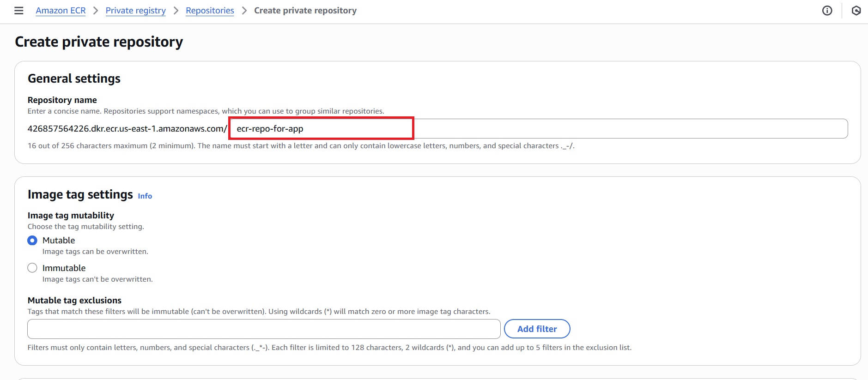Click the 'Mutable tag exclusions' label
This screenshot has height=380, width=868.
[x=74, y=301]
